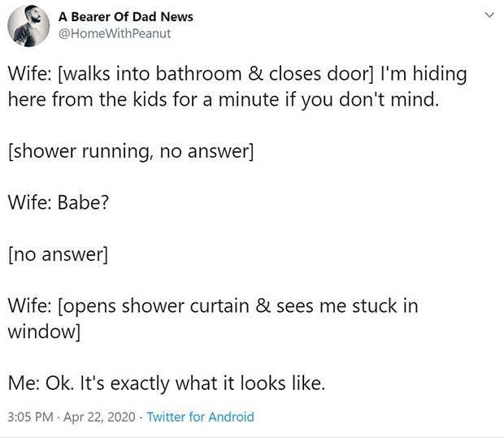Open the Twitter for Android source link
This screenshot has width=504, height=438.
[200, 418]
